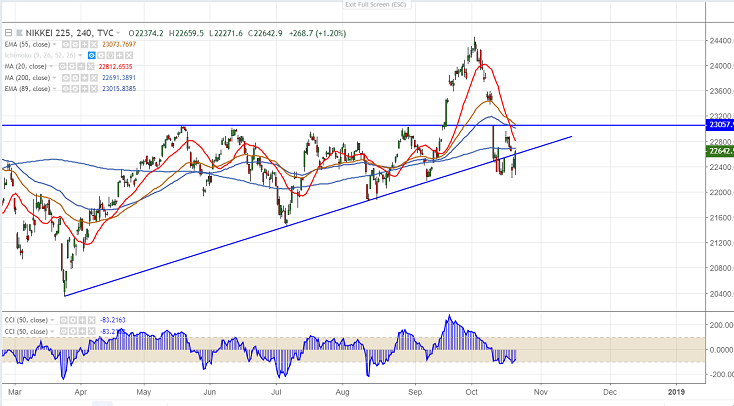This screenshot has width=734, height=406.
Task: Click the +268.7 (+1.20%) change value
Action: pos(317,33)
